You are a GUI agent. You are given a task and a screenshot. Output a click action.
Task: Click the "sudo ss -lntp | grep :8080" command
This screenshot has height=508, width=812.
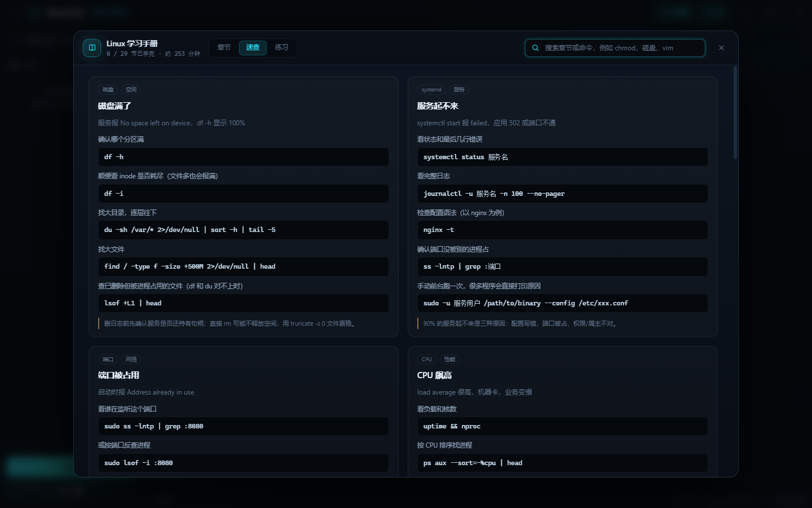coord(244,426)
